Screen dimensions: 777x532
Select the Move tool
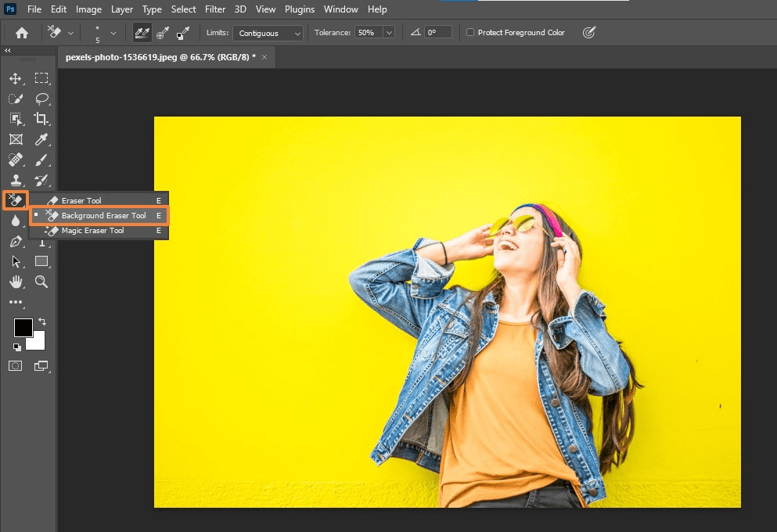pos(14,78)
